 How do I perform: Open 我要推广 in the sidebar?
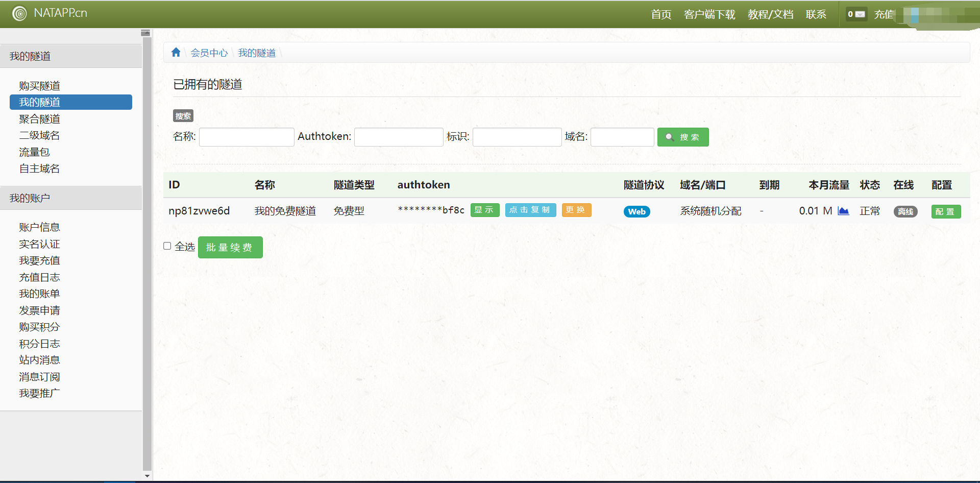(x=40, y=393)
